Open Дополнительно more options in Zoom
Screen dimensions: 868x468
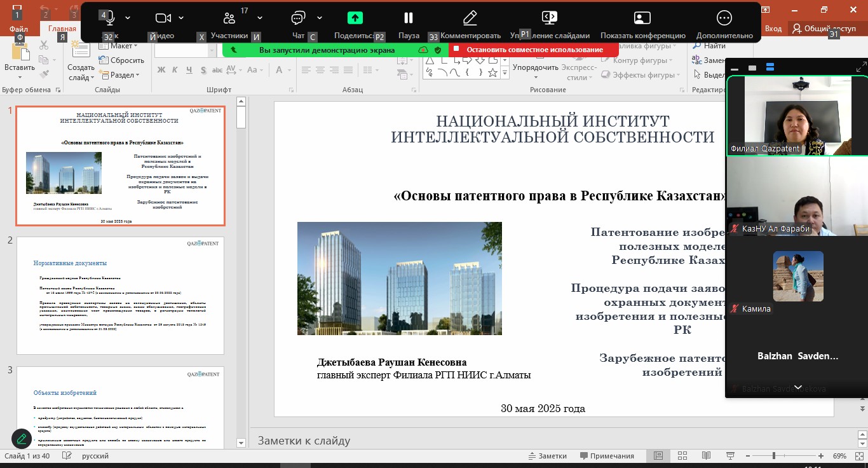[x=724, y=18]
